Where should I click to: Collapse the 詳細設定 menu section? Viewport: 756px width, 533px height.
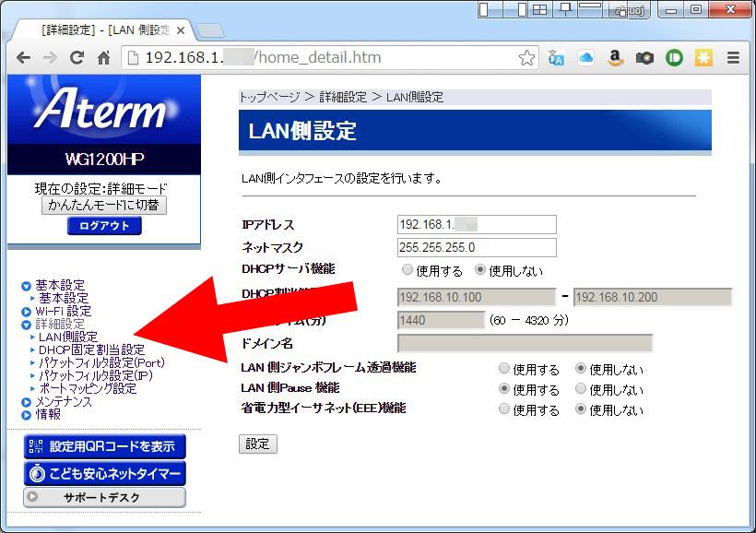point(60,325)
